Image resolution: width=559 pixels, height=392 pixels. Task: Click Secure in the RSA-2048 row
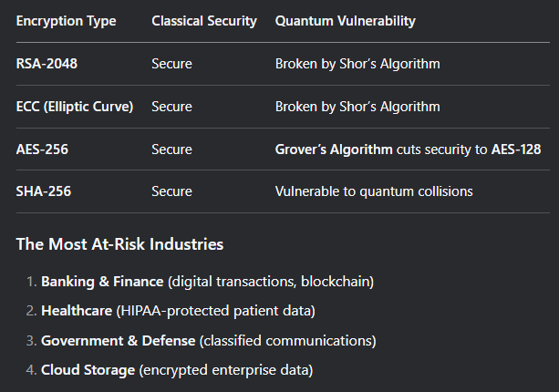171,64
